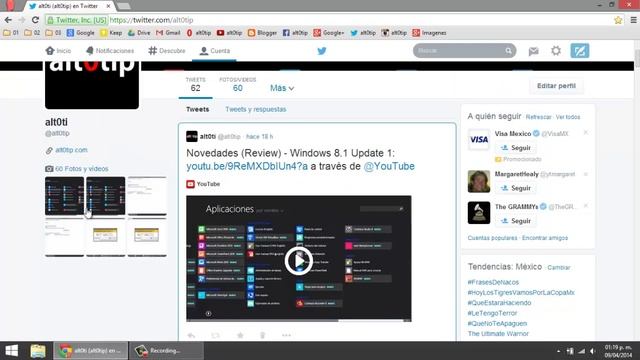Open the #LeTengoTerror trend
Screen dimensions: 640x360
[x=492, y=313]
